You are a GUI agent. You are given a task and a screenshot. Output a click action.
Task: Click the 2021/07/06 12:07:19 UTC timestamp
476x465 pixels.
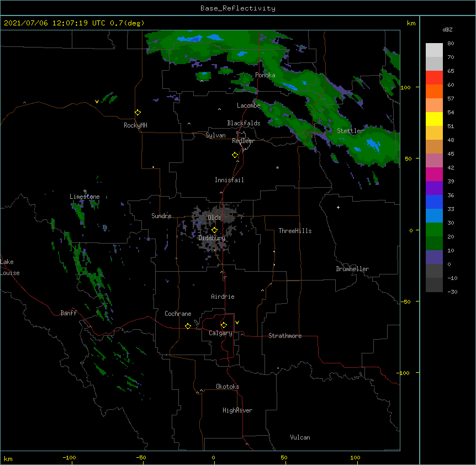[x=55, y=23]
